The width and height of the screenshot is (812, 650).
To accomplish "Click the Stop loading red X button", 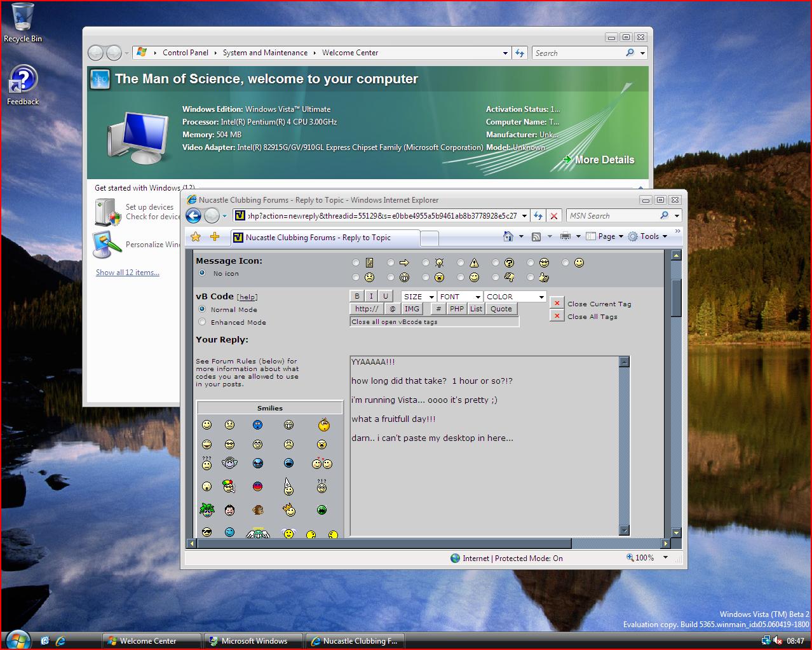I will (x=554, y=216).
